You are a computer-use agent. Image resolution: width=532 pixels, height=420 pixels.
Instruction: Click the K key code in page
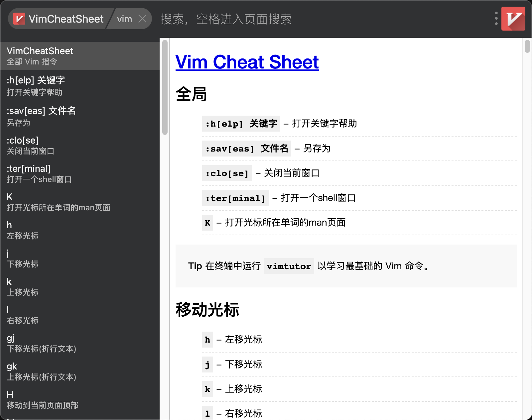[x=207, y=223]
